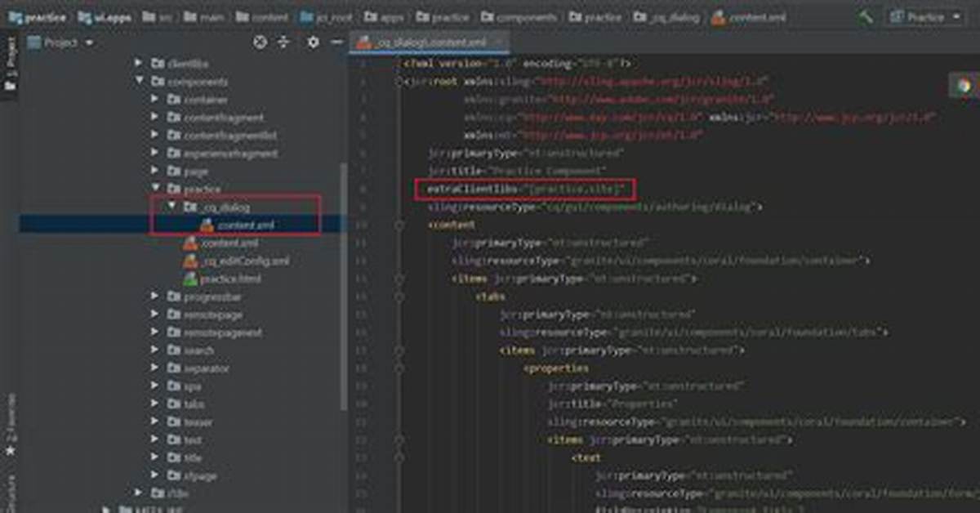980x513 pixels.
Task: Open the Project view selector dropdown
Action: tap(60, 42)
